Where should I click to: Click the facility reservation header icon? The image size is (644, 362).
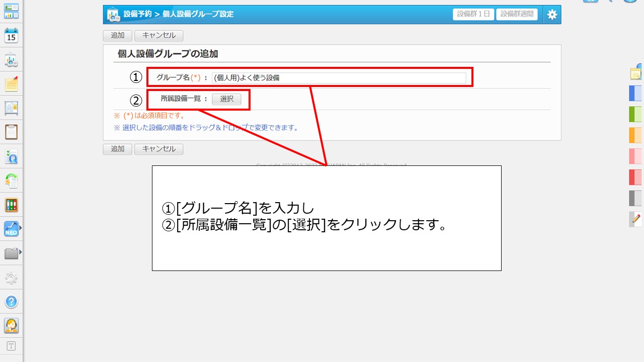pyautogui.click(x=113, y=15)
